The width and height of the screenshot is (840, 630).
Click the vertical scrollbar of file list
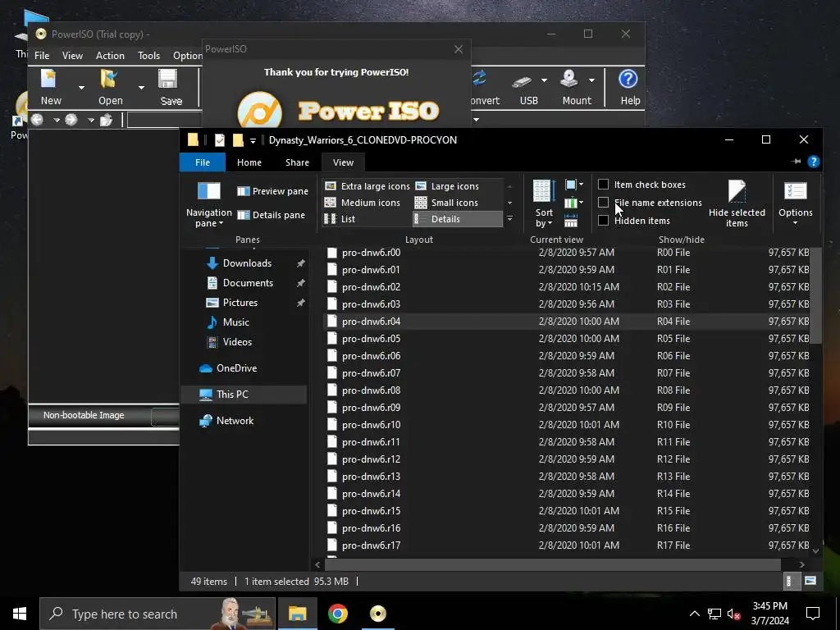(x=815, y=295)
